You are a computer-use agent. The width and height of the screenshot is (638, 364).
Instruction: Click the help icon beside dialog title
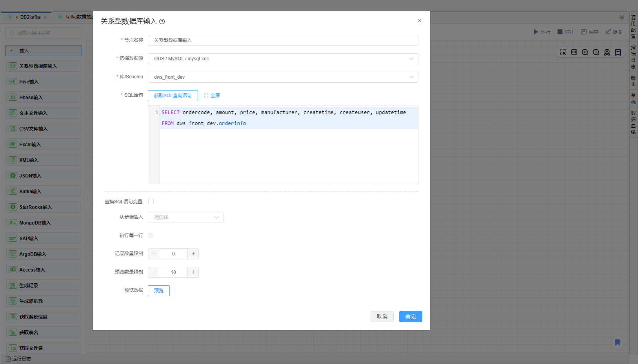click(x=162, y=22)
